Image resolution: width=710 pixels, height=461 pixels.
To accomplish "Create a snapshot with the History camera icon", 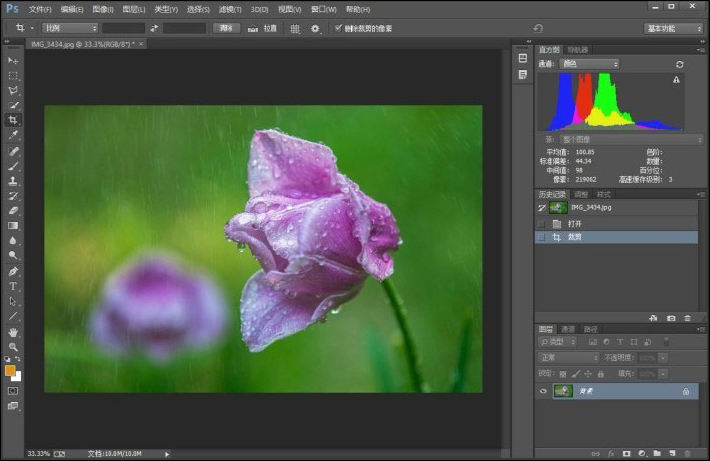I will click(x=671, y=317).
